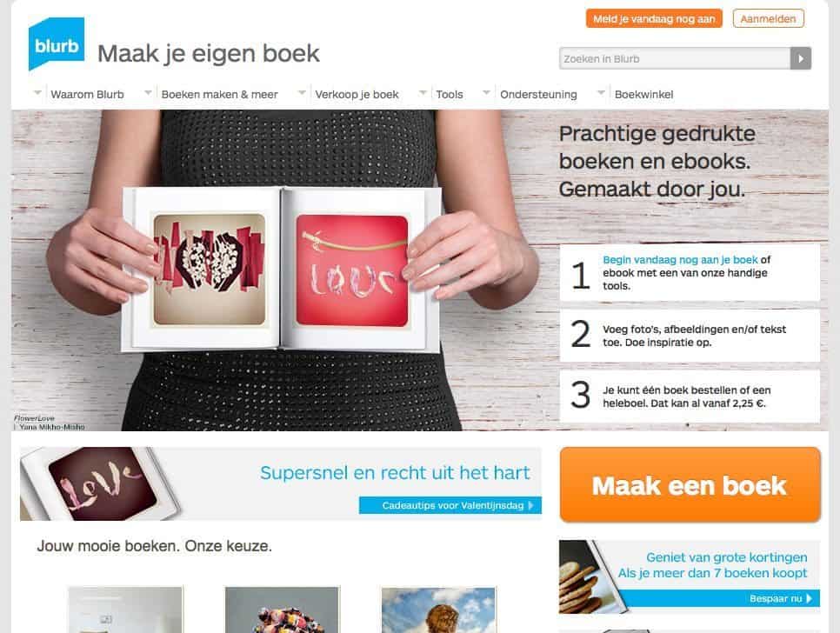
Task: Open Cadeautips voor Valentijnsdag
Action: click(450, 505)
